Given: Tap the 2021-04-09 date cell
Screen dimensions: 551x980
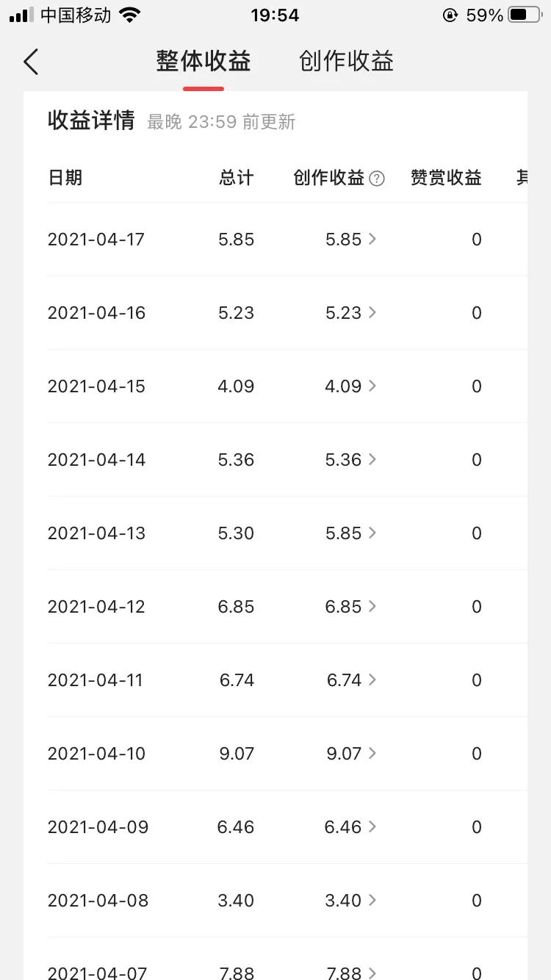Looking at the screenshot, I should tap(98, 827).
